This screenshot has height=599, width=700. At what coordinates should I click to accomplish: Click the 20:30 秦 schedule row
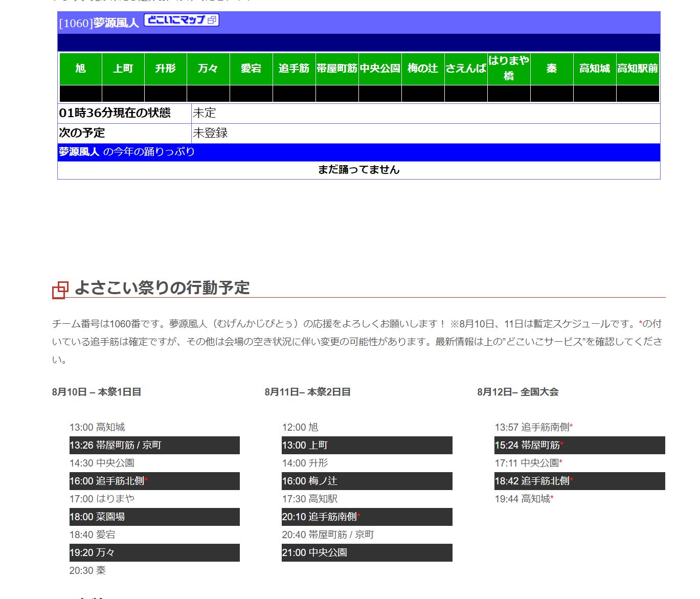pos(154,570)
